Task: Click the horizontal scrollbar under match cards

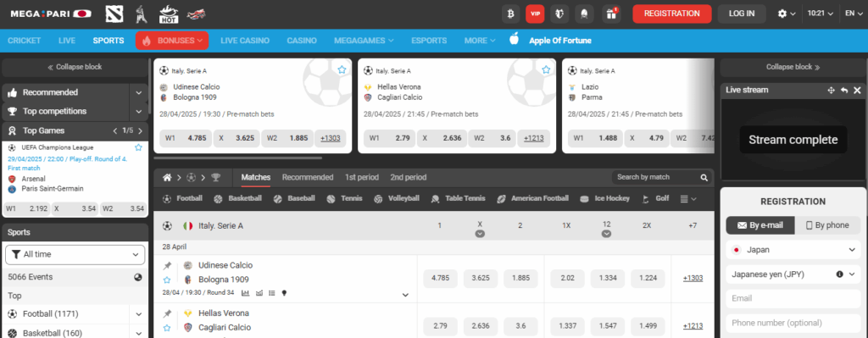Action: [x=238, y=158]
